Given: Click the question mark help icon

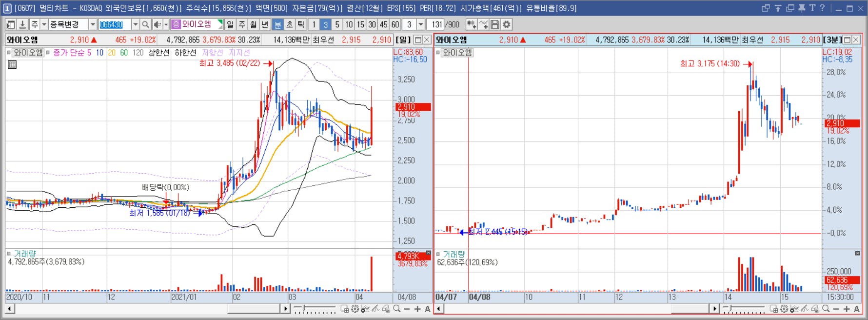Looking at the screenshot, I should (x=822, y=8).
